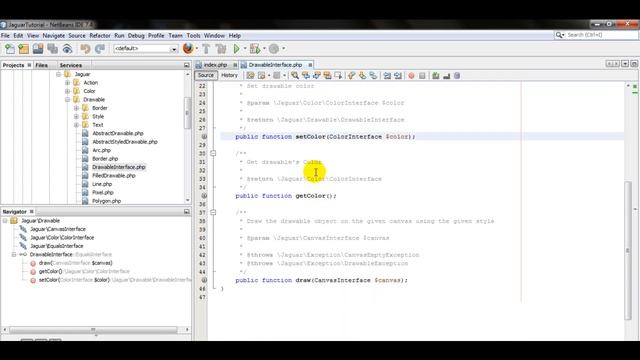The height and width of the screenshot is (360, 640).
Task: Click the Shift Line Left icon
Action: (x=387, y=76)
